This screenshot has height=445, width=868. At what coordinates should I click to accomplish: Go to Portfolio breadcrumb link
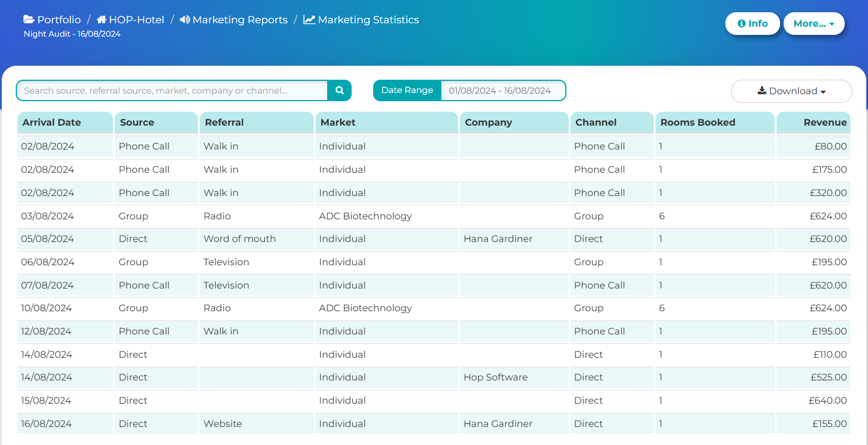pos(59,20)
